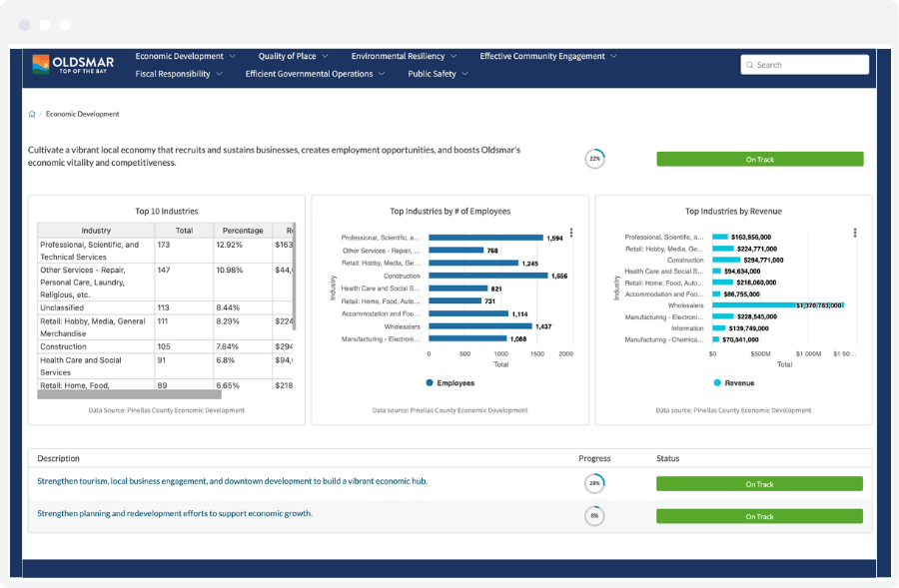Image resolution: width=899 pixels, height=588 pixels.
Task: Toggle the top 'On Track' status button
Action: [x=760, y=159]
